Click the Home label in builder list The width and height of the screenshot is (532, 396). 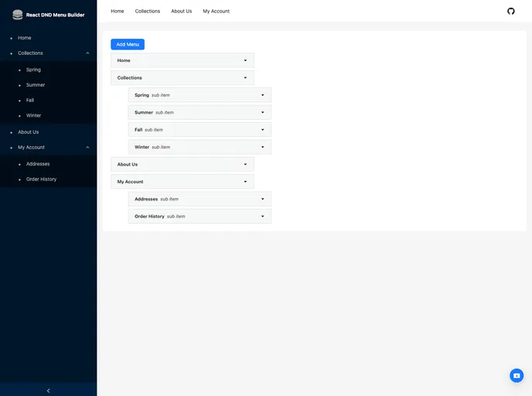coord(124,60)
